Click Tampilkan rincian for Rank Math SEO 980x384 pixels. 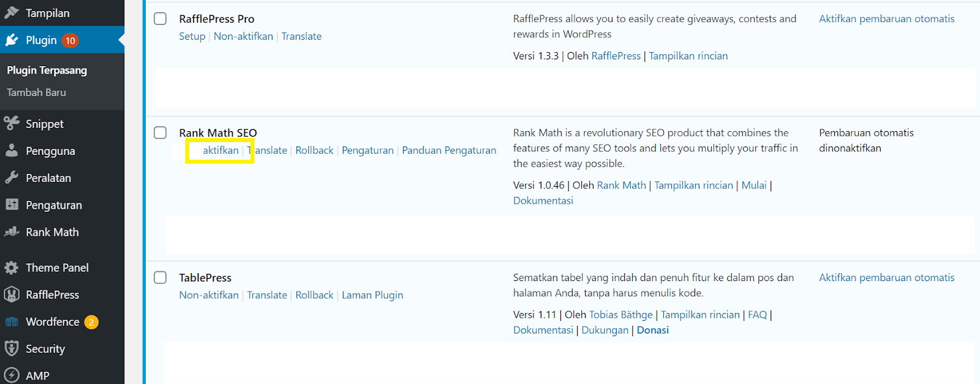tap(693, 185)
